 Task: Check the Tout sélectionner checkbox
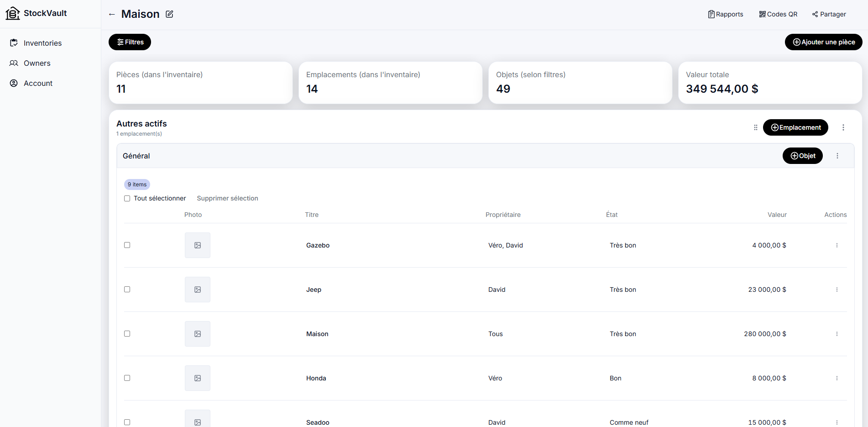[127, 198]
